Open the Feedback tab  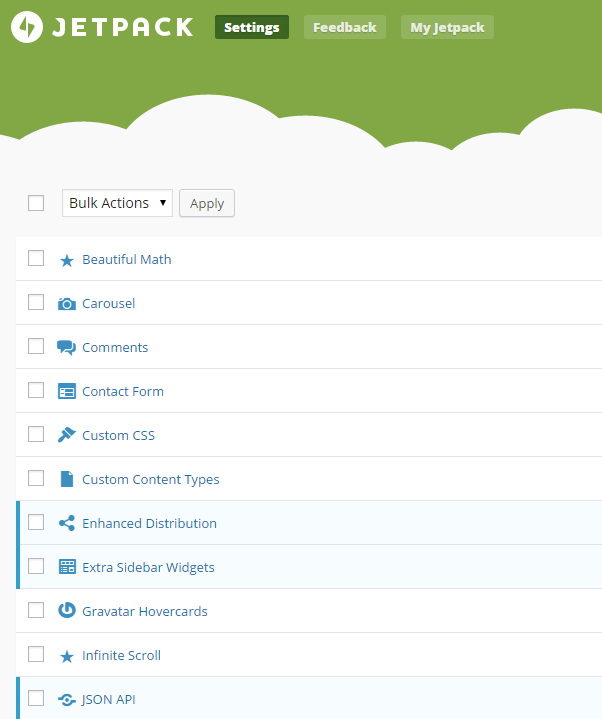pos(345,27)
